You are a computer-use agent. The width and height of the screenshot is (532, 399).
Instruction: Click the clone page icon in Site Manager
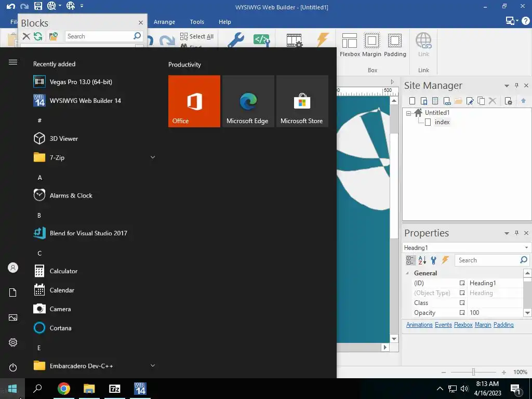[x=481, y=101]
